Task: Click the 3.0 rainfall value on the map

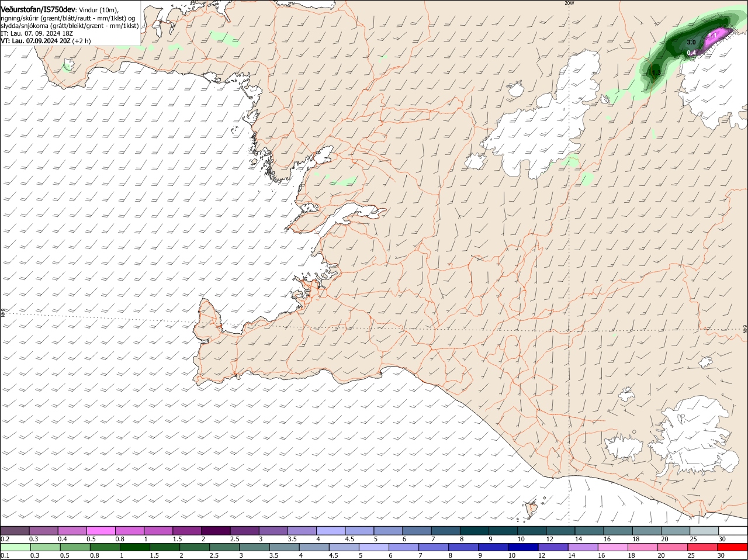Action: 691,42
